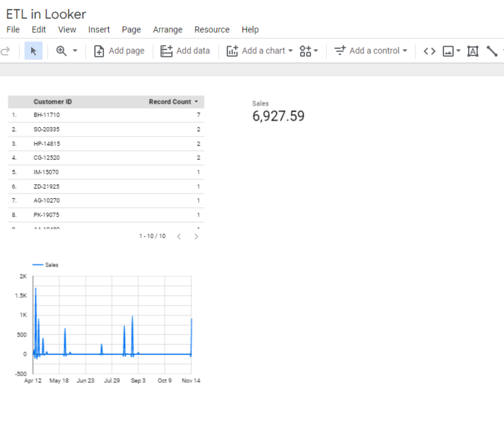Select the line drawing tool
Viewport: 504px width, 423px height.
[492, 51]
